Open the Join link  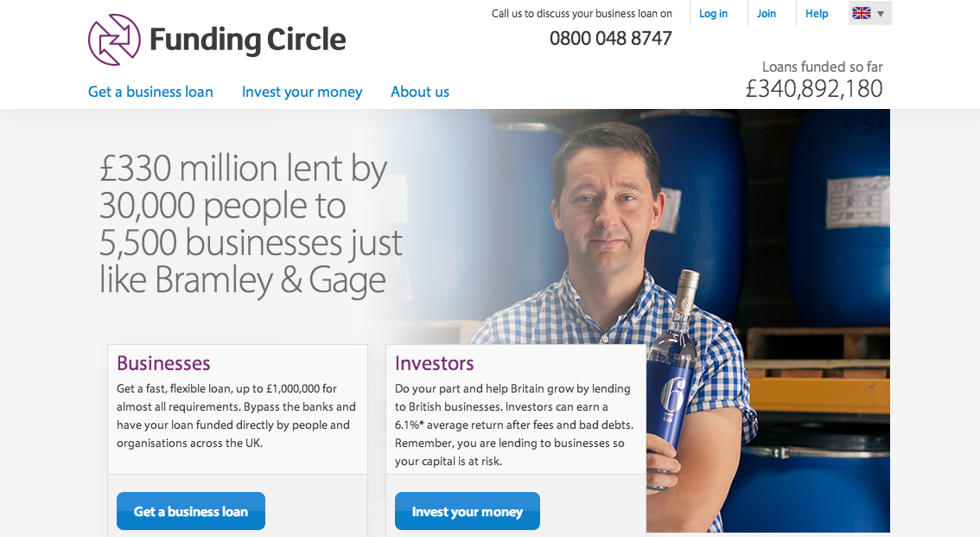[767, 13]
